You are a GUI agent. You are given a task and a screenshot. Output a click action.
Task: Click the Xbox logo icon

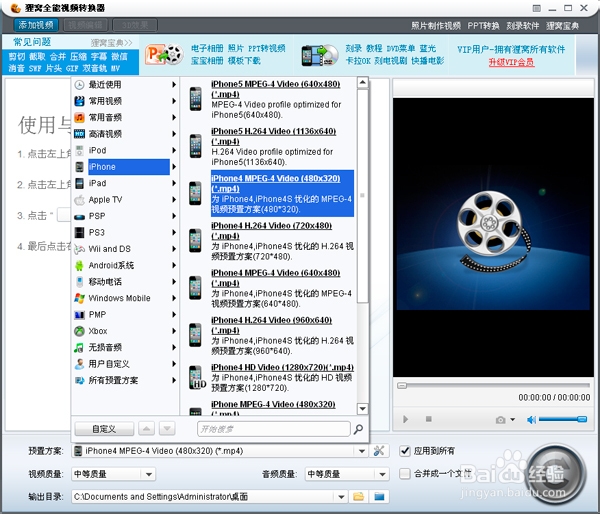[79, 331]
